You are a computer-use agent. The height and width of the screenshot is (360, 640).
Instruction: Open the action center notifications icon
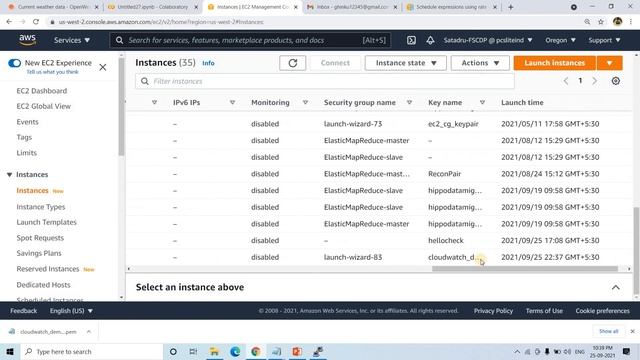(627, 351)
